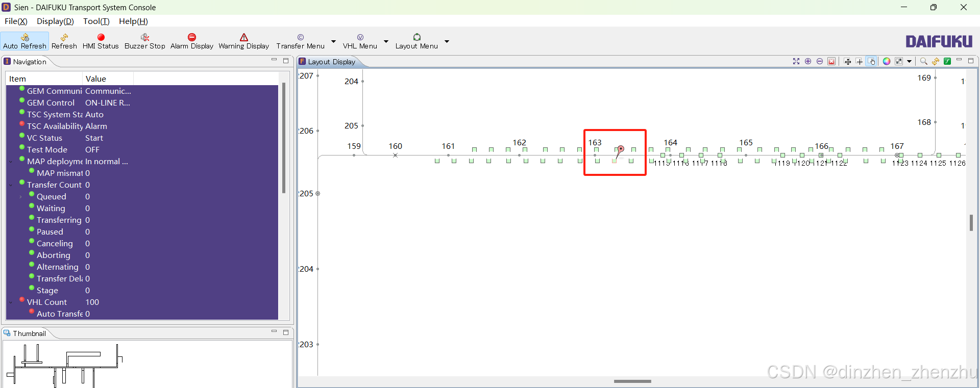Click the red X icon in layout toolbar

click(x=831, y=61)
